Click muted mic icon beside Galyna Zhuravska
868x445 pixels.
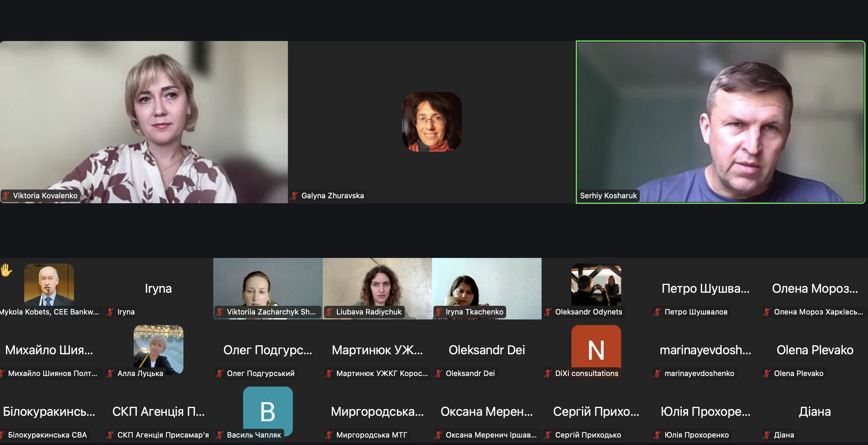(294, 196)
